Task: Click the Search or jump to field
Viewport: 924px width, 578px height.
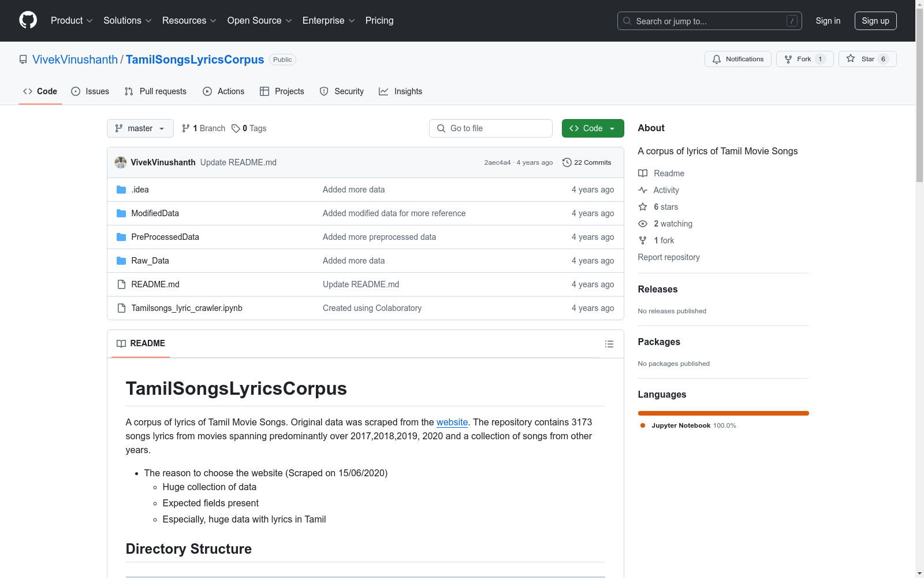Action: [710, 21]
